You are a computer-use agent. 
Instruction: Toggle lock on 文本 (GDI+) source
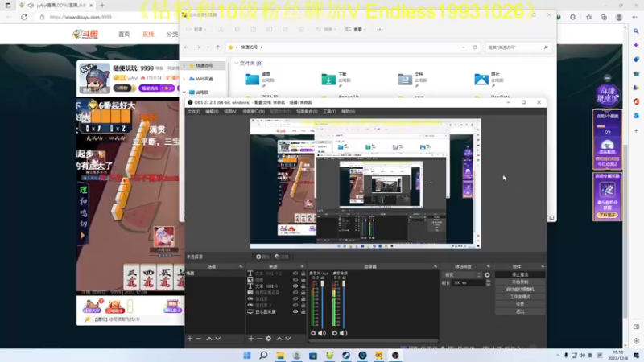coord(303,286)
